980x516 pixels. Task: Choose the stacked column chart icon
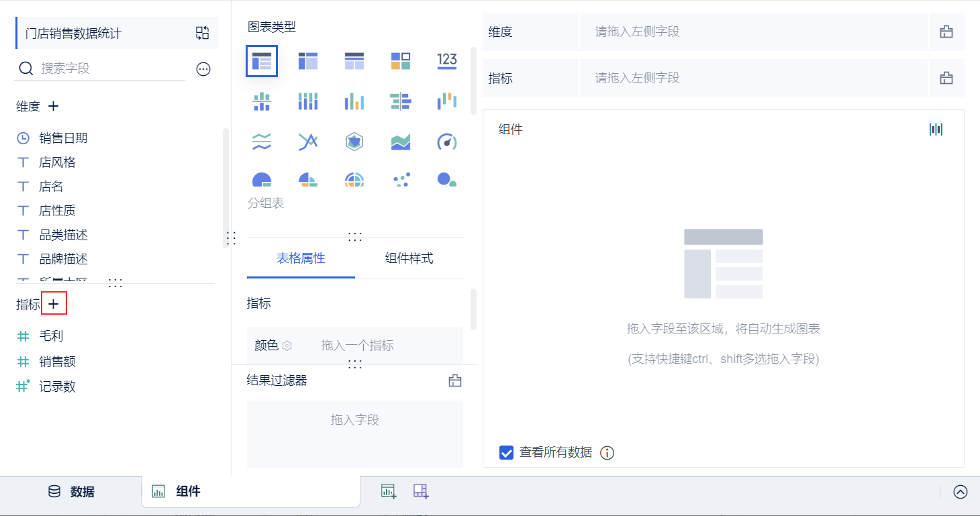click(x=308, y=101)
